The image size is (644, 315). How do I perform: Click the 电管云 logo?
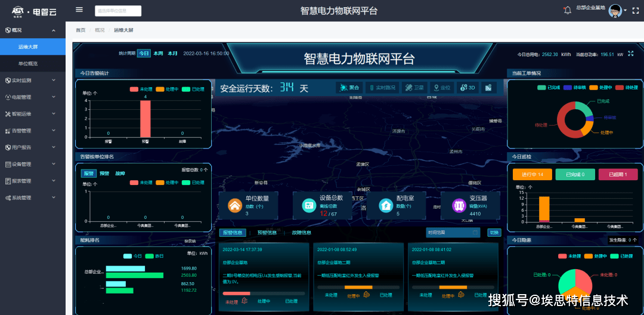33,11
